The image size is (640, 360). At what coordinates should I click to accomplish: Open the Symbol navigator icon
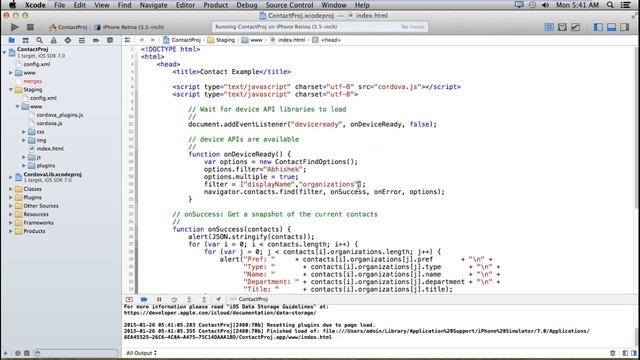tap(25, 40)
